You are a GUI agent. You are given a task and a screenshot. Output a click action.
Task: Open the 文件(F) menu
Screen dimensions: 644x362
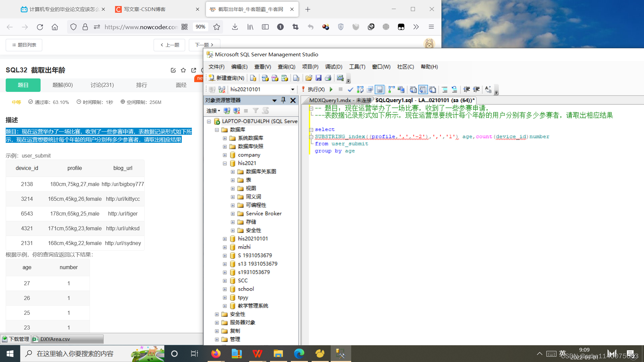click(x=216, y=67)
